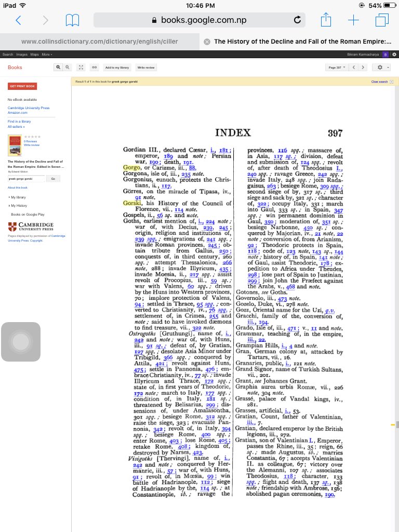Tap the book cover thumbnail
This screenshot has height=532, width=399.
[15, 145]
